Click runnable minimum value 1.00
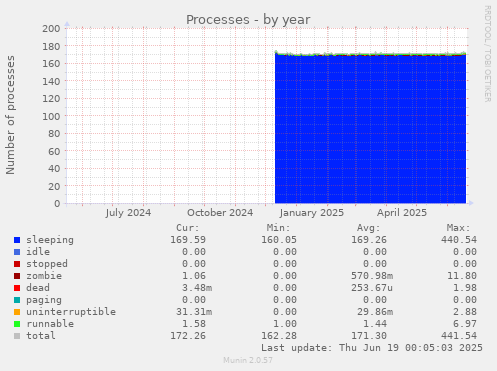The width and height of the screenshot is (497, 371). click(285, 324)
